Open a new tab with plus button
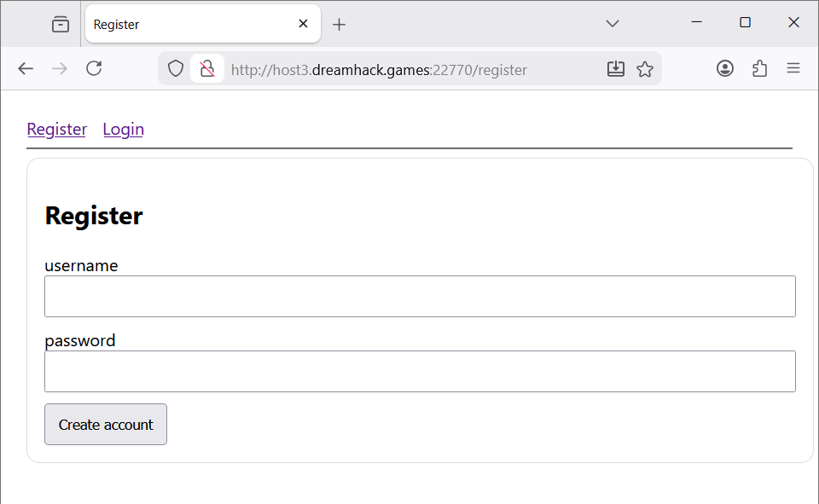The image size is (819, 504). [339, 24]
